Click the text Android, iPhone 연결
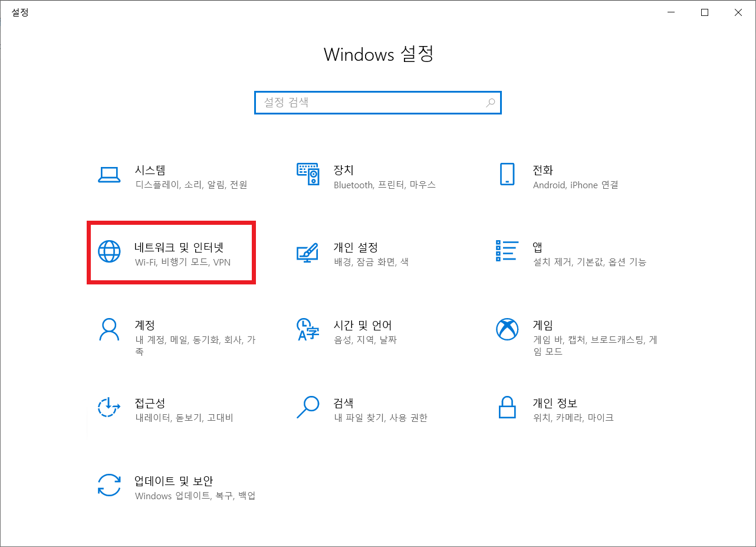The height and width of the screenshot is (547, 756). pyautogui.click(x=576, y=185)
